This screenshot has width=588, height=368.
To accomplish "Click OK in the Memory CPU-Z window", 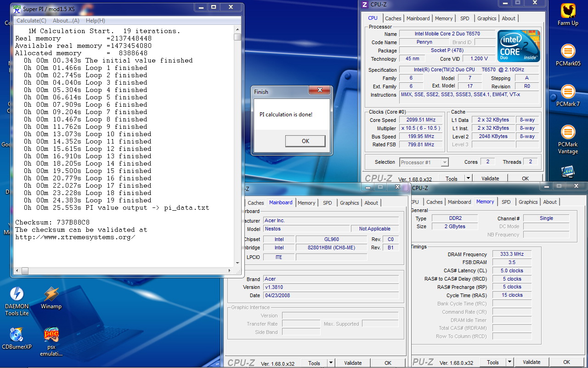I will click(x=567, y=362).
